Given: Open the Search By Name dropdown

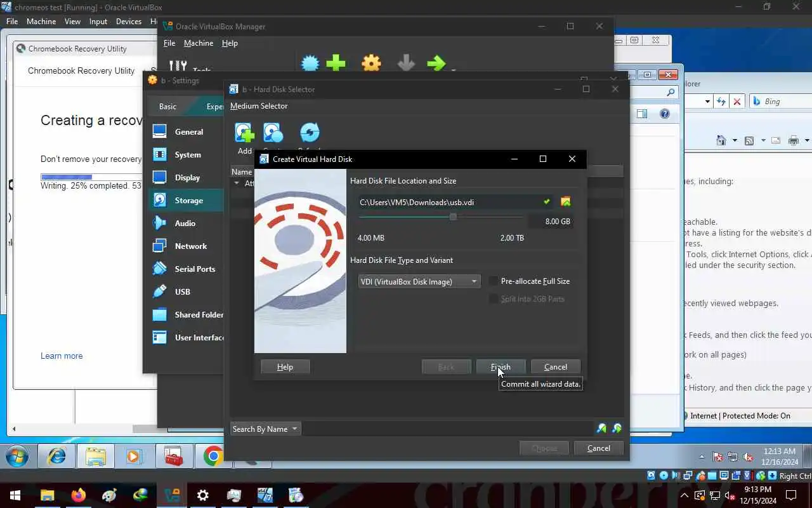Looking at the screenshot, I should point(265,429).
